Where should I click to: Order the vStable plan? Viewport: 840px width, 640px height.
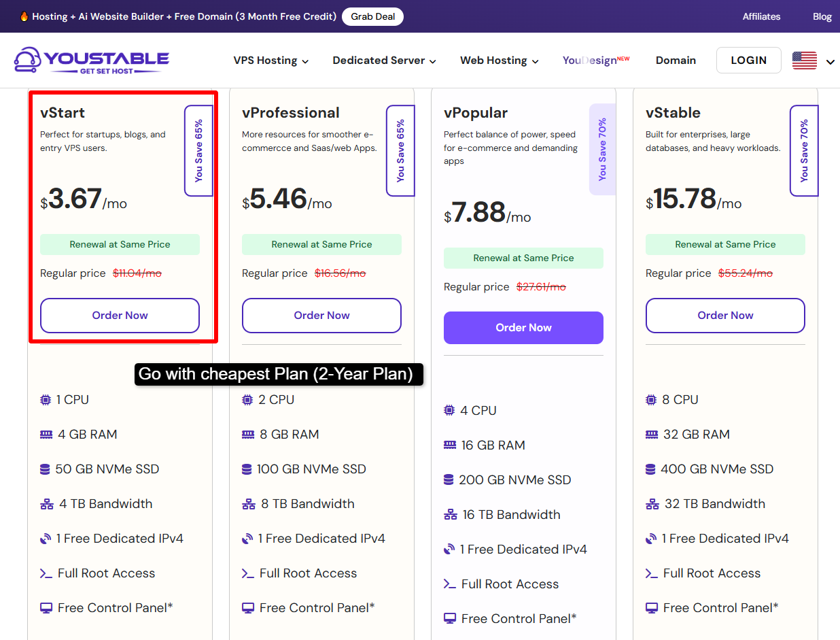725,316
